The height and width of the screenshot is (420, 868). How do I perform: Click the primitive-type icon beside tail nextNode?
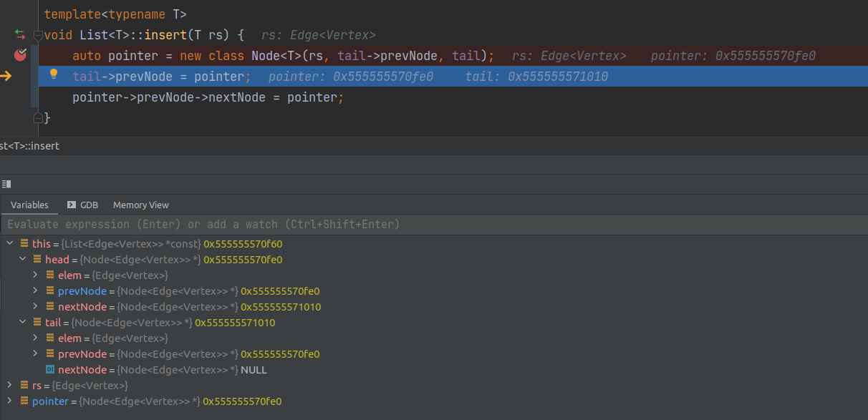click(50, 370)
